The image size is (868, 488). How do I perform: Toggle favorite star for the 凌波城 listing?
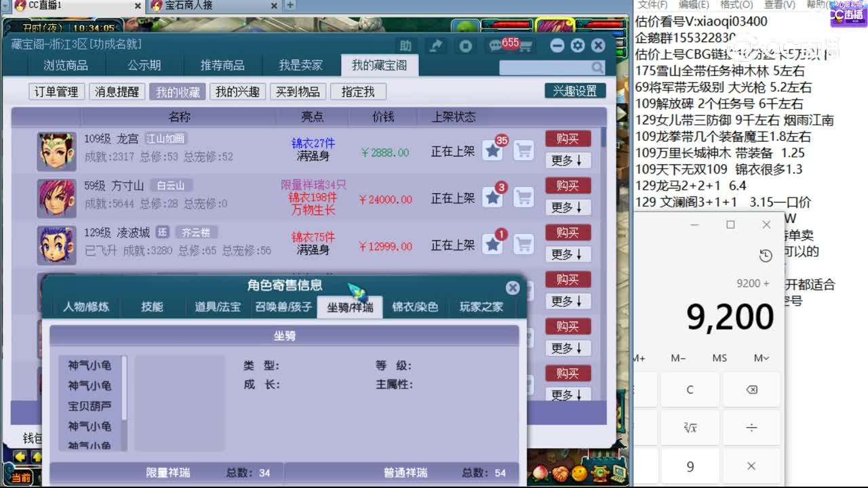click(493, 245)
